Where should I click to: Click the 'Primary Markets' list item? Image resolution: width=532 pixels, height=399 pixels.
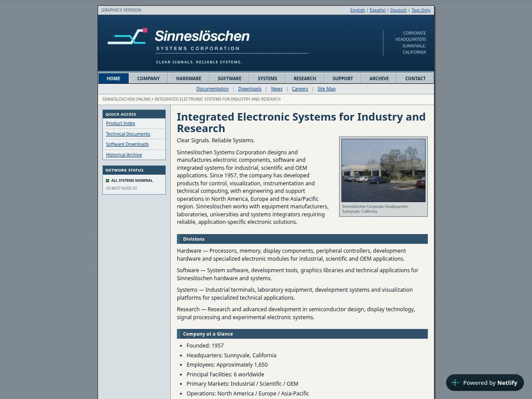243,384
